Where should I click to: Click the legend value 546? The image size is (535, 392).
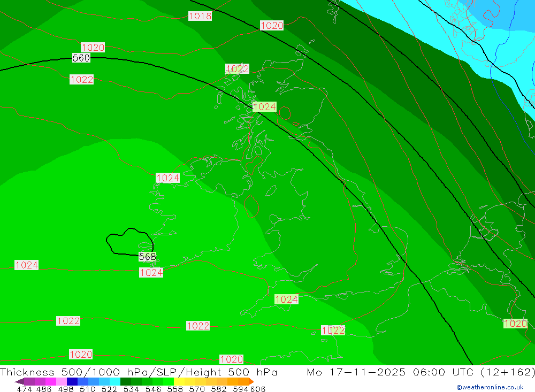(153, 389)
